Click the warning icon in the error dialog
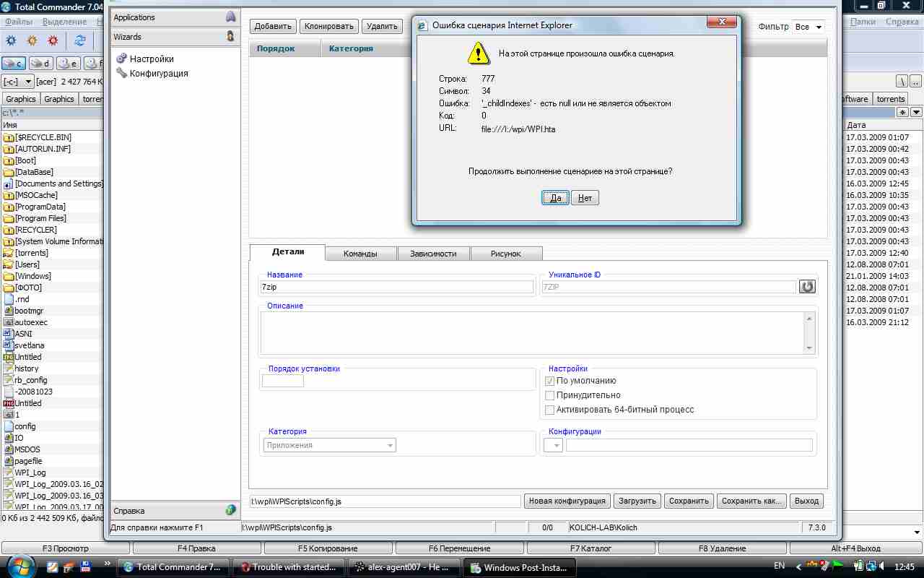The height and width of the screenshot is (578, 924). (x=477, y=53)
